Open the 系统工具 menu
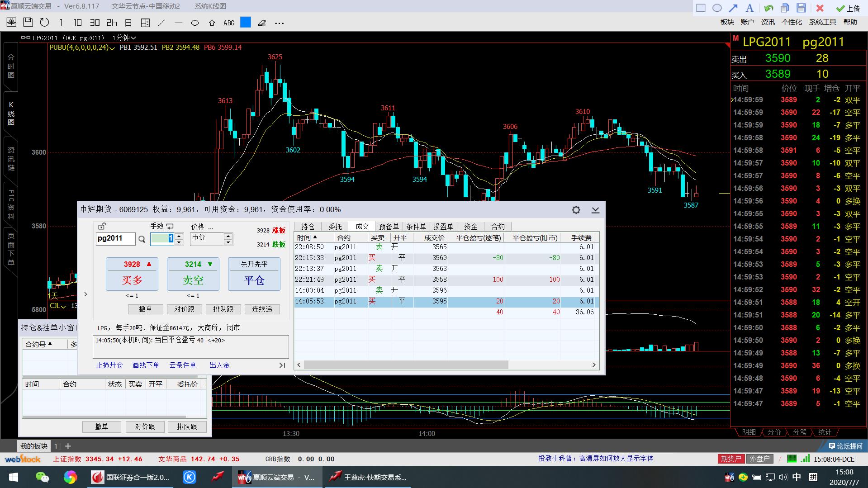 tap(822, 22)
